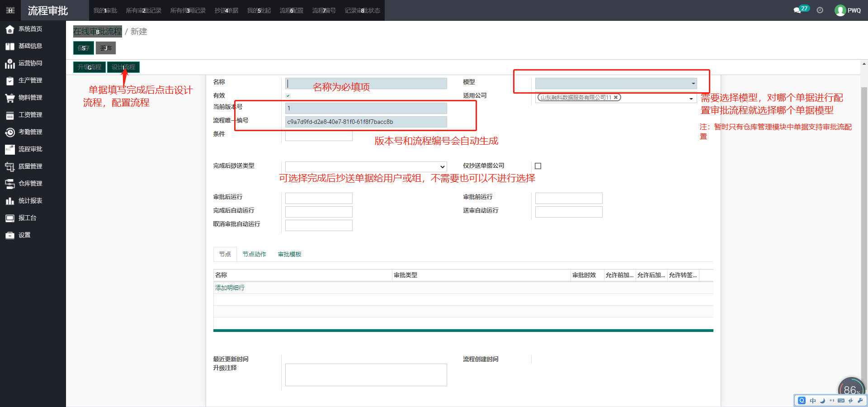Click the 升级注释 text area
The image size is (868, 407).
tap(366, 375)
